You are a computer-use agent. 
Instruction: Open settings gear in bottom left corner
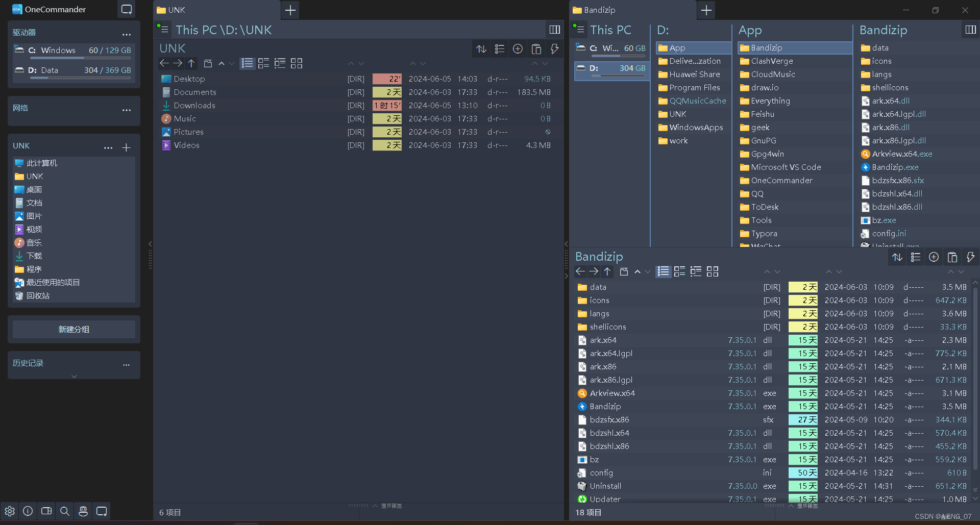(x=10, y=511)
